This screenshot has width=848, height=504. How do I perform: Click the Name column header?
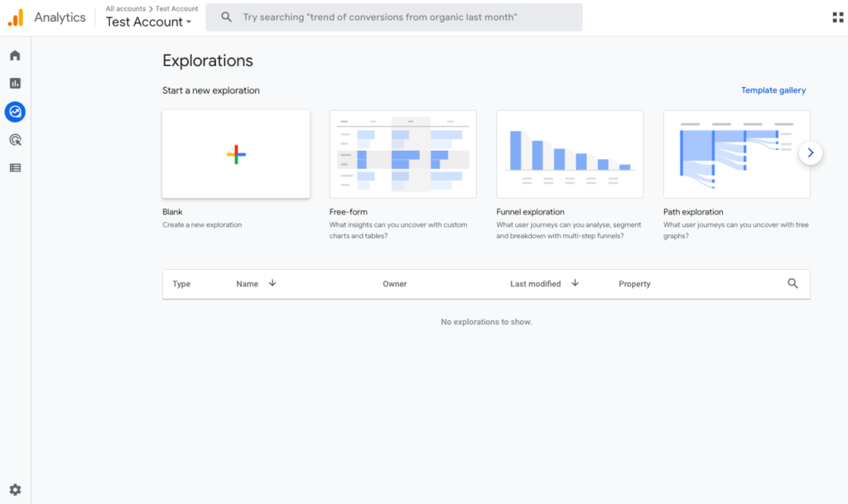[247, 284]
